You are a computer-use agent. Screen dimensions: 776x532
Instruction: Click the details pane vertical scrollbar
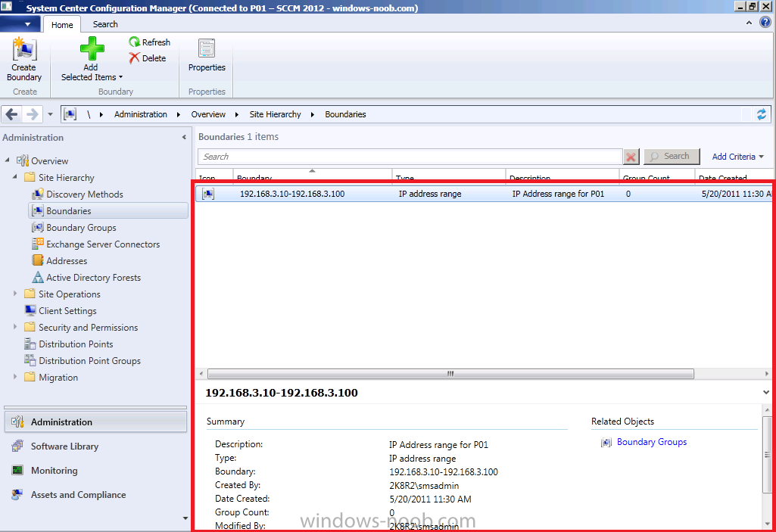pyautogui.click(x=767, y=453)
